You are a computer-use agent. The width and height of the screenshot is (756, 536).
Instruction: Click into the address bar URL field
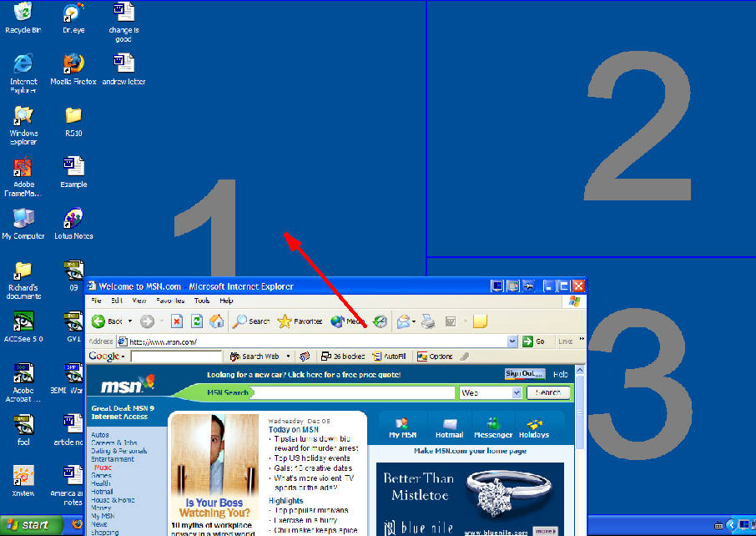[317, 341]
